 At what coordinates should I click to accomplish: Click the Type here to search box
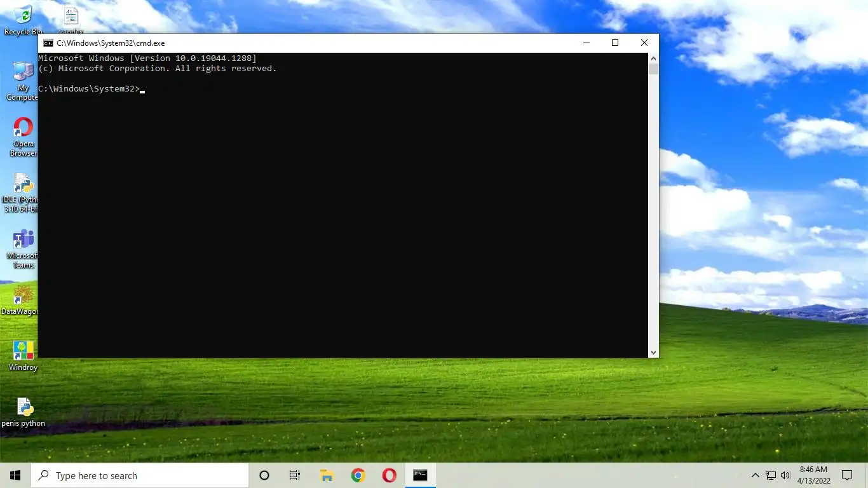(140, 475)
